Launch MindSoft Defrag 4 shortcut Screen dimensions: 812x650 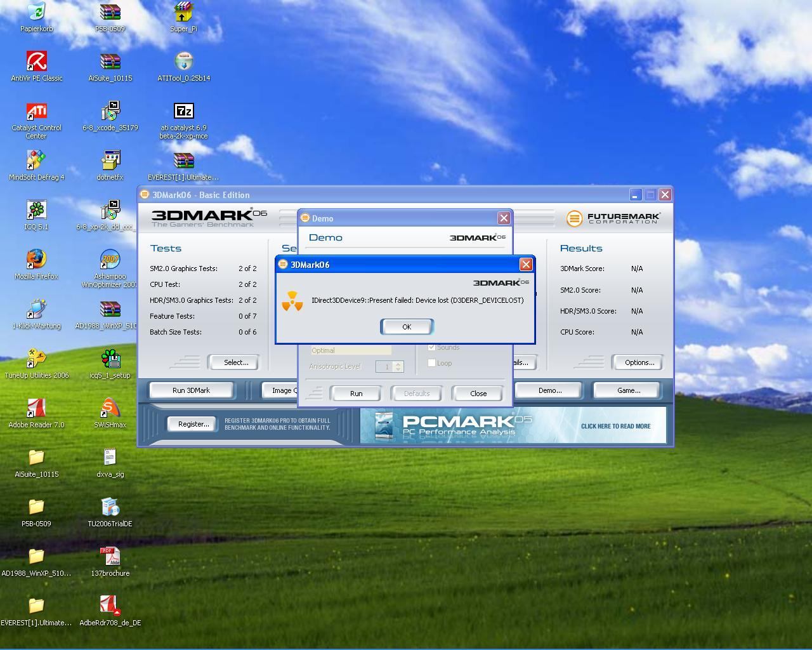click(37, 161)
